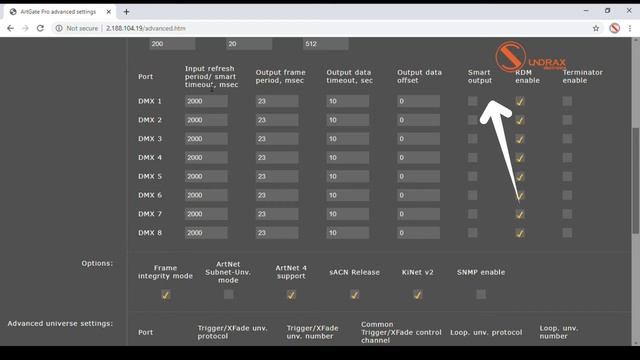
Task: Toggle Smart output for DMX 5
Action: [472, 176]
